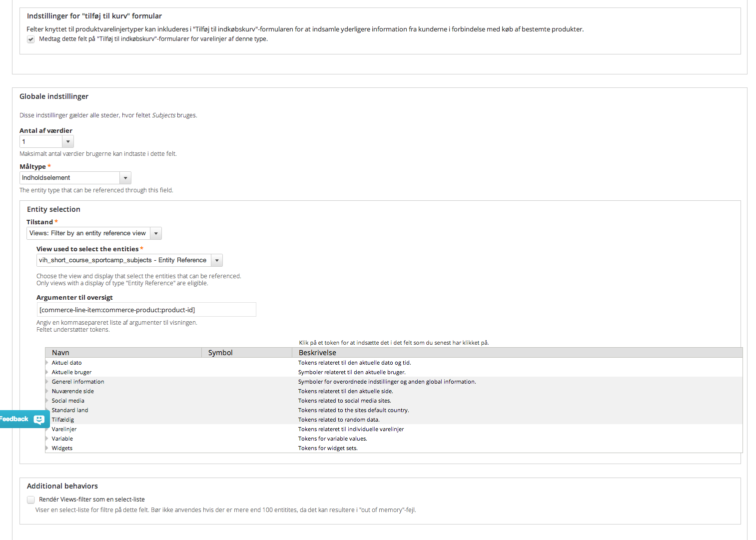Screen dimensions: 756x540
Task: Expand the "Widgets" token group
Action: point(47,448)
